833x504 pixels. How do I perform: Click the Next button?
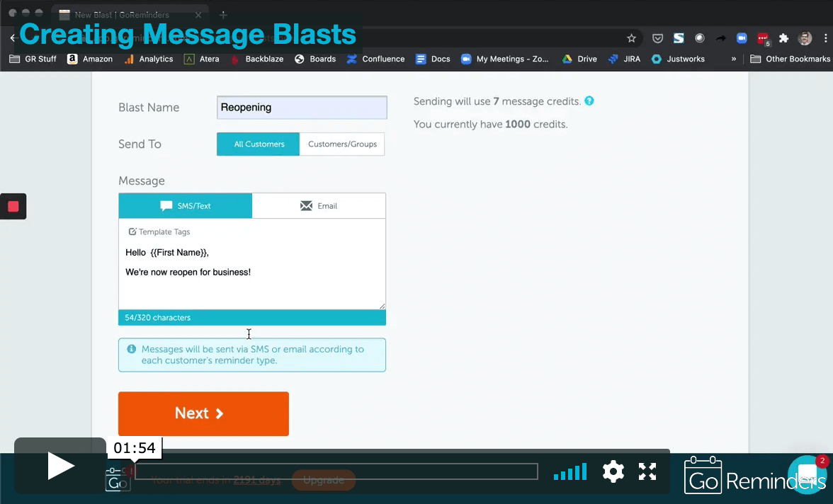coord(203,413)
